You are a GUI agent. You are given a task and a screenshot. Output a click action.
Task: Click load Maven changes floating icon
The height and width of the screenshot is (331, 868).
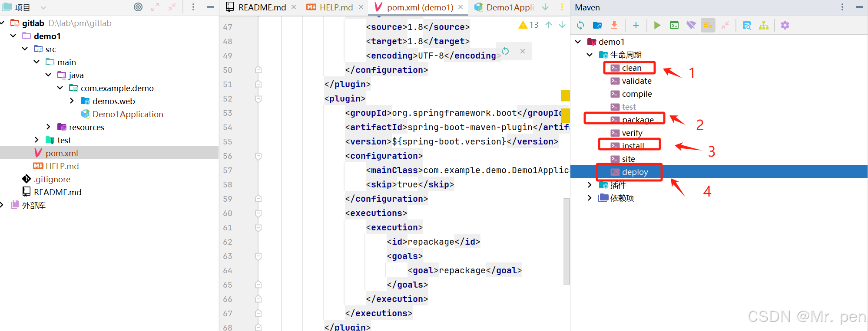point(505,51)
